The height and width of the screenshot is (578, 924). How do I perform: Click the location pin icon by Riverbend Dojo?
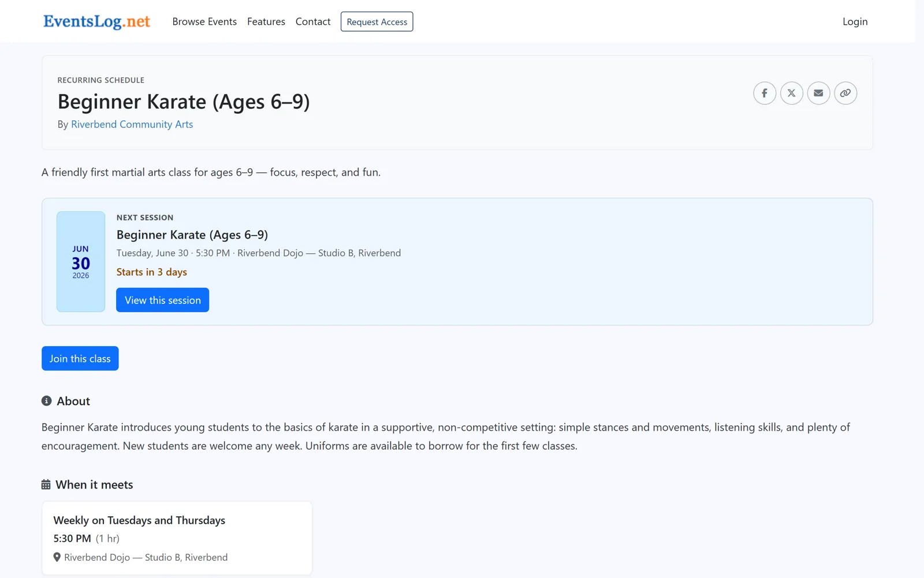57,557
